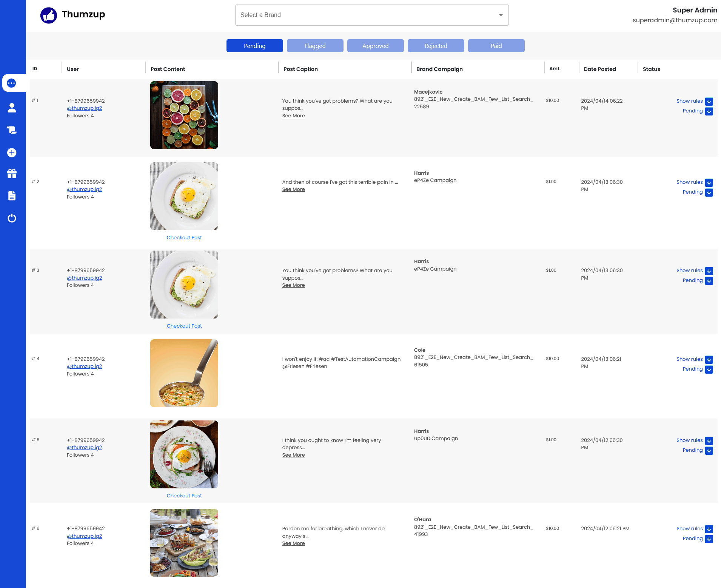Click See More on post #15 caption
The image size is (721, 588).
293,455
